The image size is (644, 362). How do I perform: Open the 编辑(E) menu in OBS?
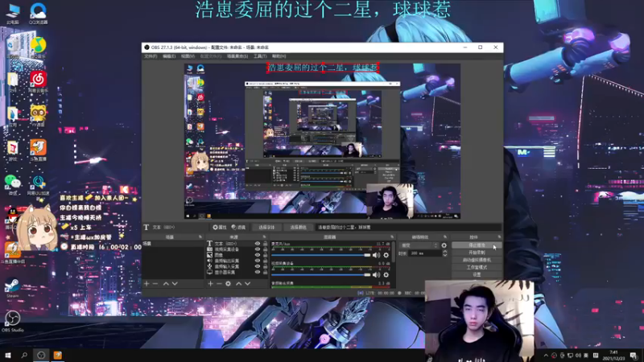click(x=169, y=56)
